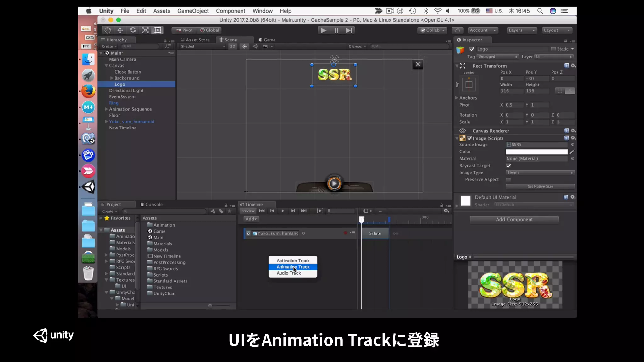Open the Cloud services icon
The height and width of the screenshot is (362, 644).
(x=458, y=30)
